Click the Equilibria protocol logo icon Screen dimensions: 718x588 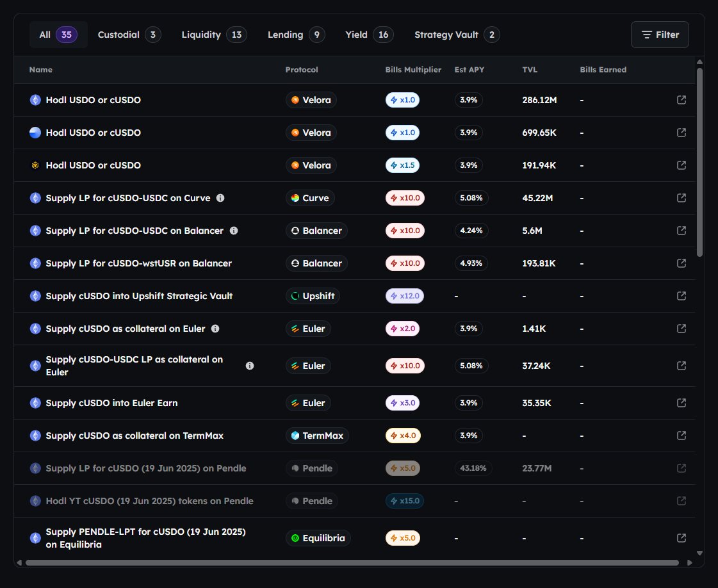(x=295, y=538)
